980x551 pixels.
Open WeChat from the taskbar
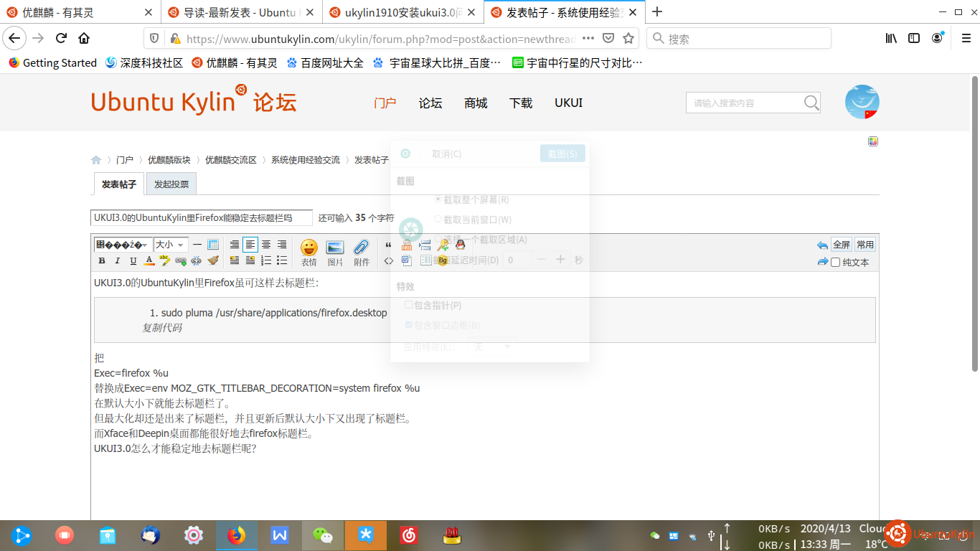pyautogui.click(x=323, y=535)
